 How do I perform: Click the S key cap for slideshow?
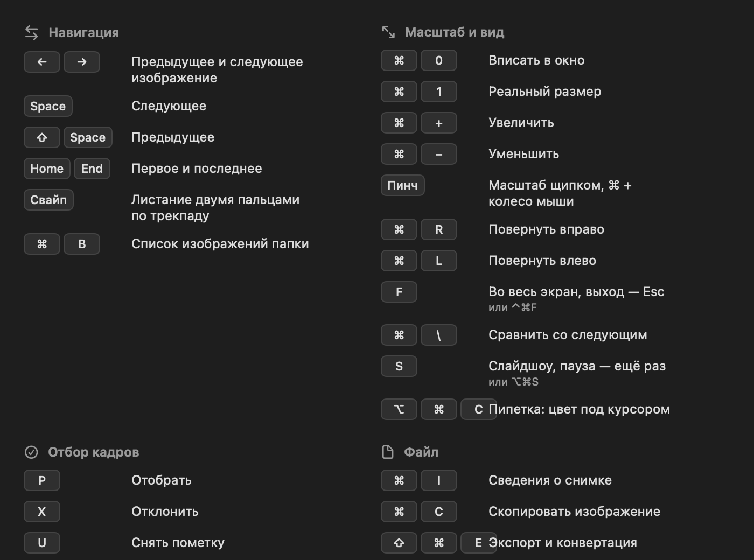[x=399, y=366]
